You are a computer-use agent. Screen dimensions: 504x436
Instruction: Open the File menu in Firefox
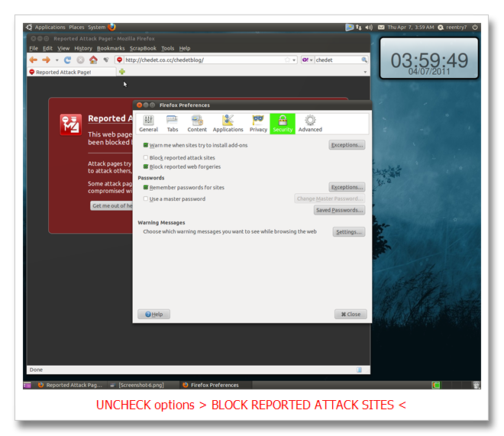point(34,48)
